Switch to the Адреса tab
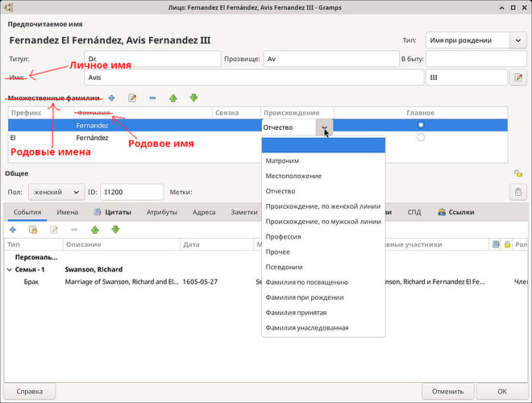 (204, 212)
